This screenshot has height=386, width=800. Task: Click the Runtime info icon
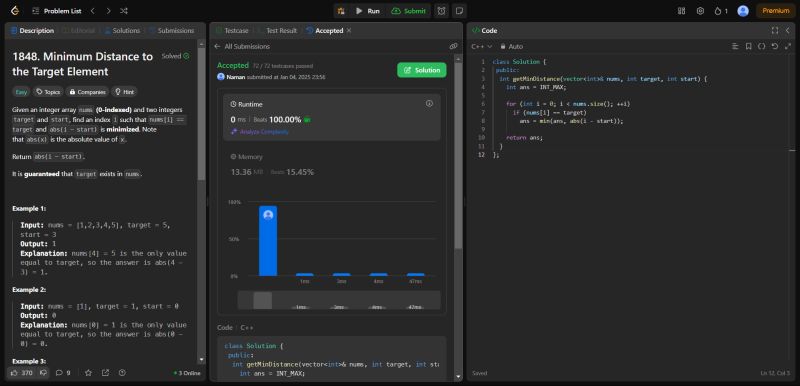point(429,104)
